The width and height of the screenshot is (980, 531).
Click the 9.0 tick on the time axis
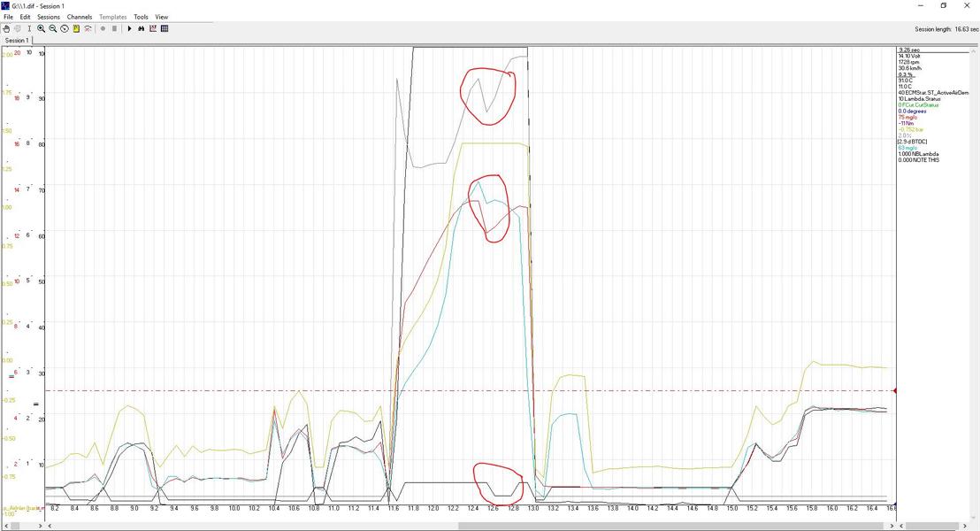134,509
